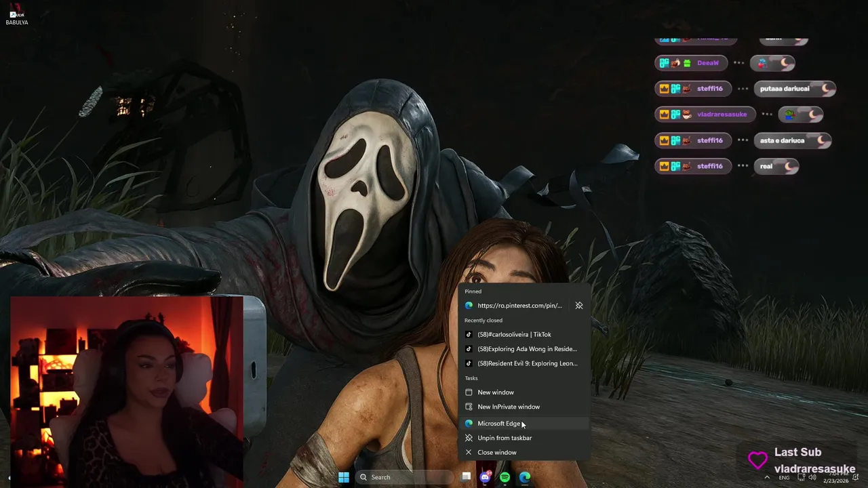The width and height of the screenshot is (868, 488).
Task: Click DeeaW username in chat overlay
Action: [x=707, y=63]
